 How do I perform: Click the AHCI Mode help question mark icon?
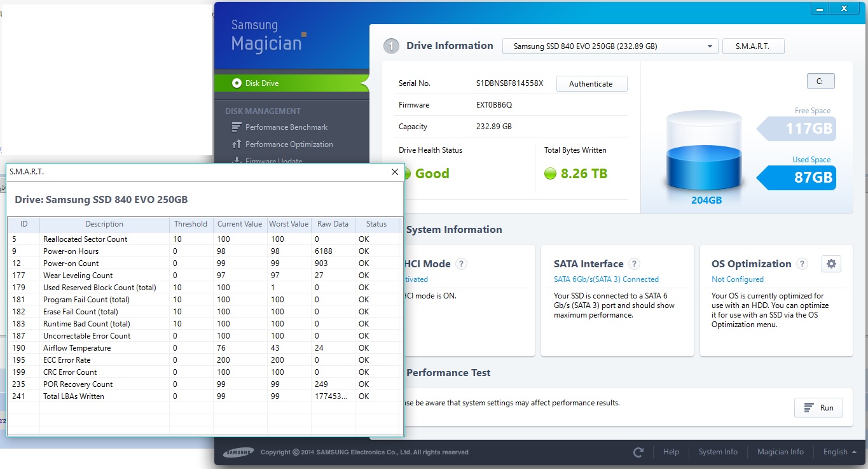point(462,264)
